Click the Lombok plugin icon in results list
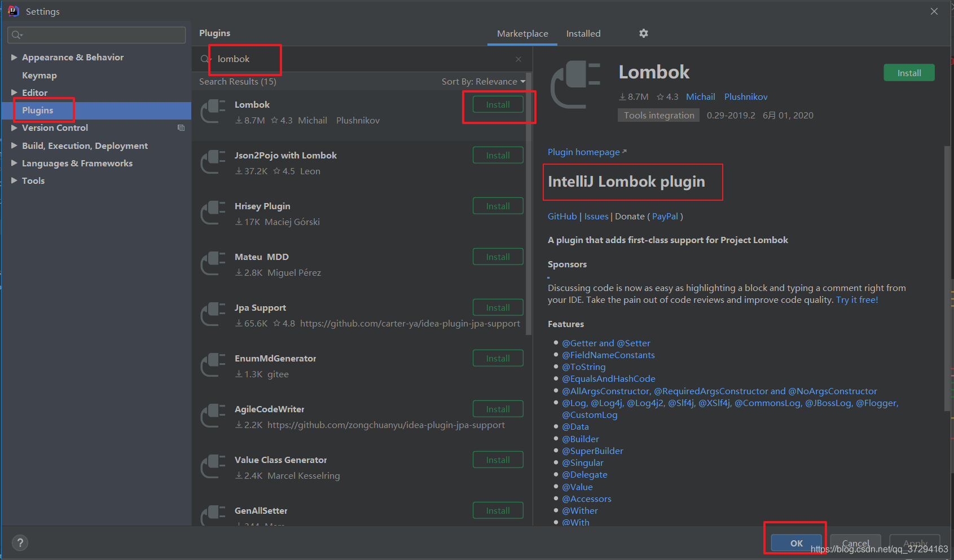Image resolution: width=954 pixels, height=560 pixels. coord(213,111)
